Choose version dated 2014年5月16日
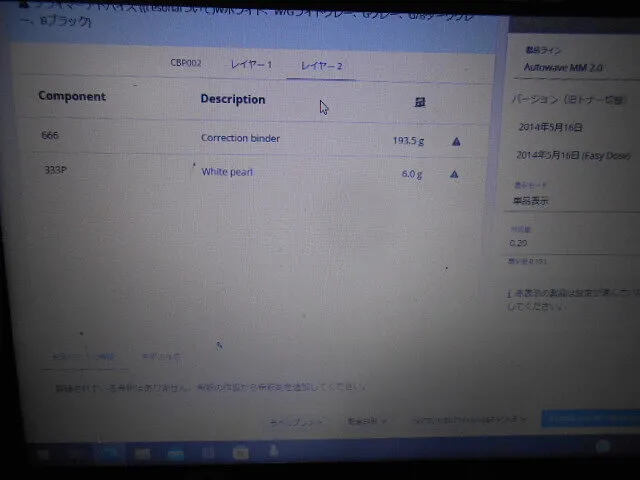640x480 pixels. coord(550,128)
